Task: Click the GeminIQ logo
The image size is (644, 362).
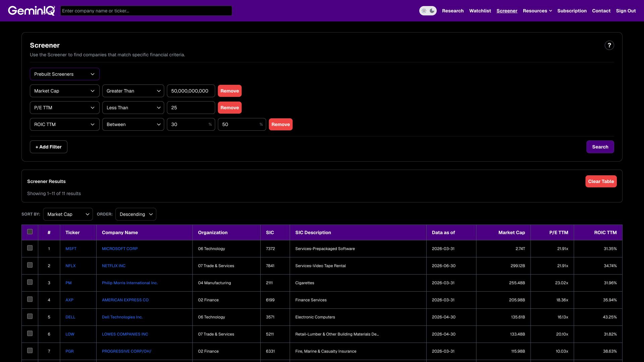Action: tap(32, 11)
